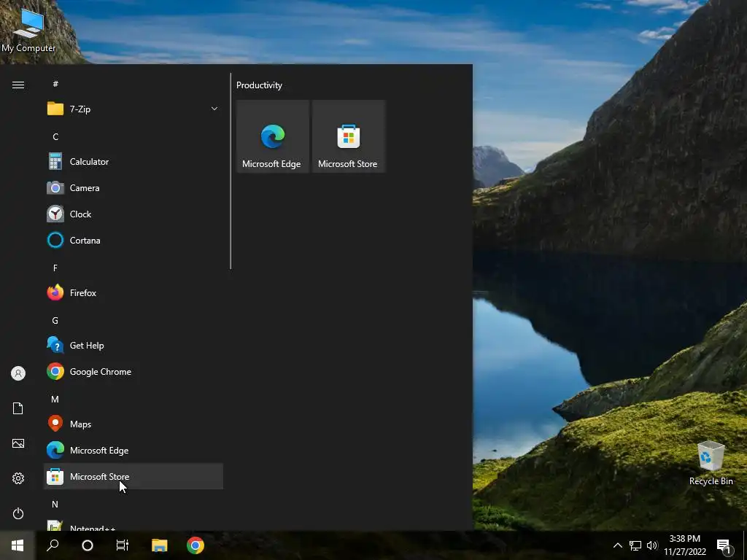Viewport: 747px width, 560px height.
Task: Open the Clock app
Action: [133, 214]
